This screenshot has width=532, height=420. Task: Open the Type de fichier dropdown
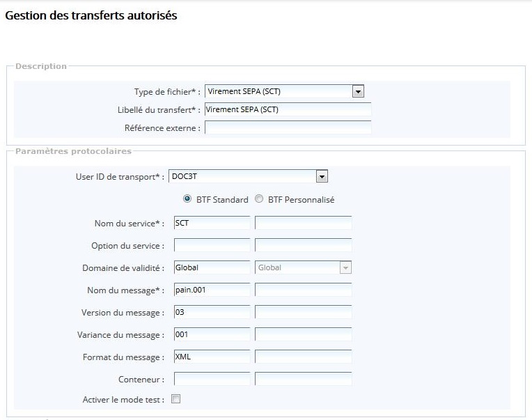click(358, 91)
